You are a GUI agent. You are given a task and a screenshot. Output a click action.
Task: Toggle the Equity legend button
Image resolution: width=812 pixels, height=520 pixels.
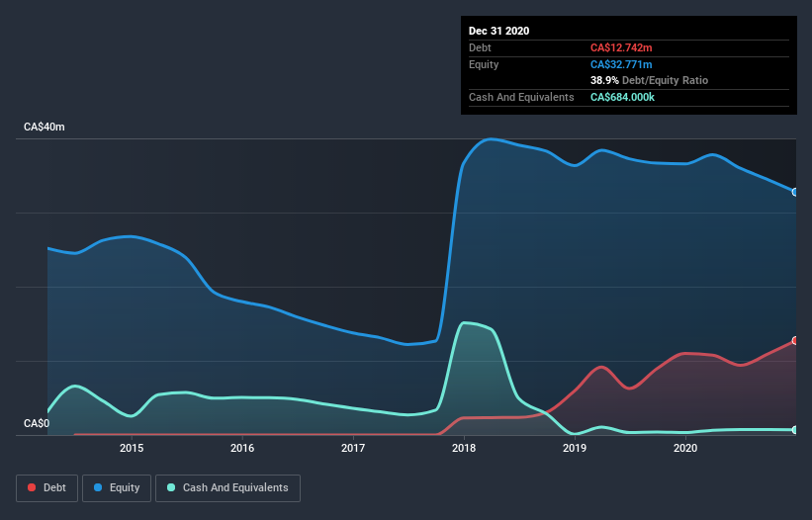tap(117, 488)
